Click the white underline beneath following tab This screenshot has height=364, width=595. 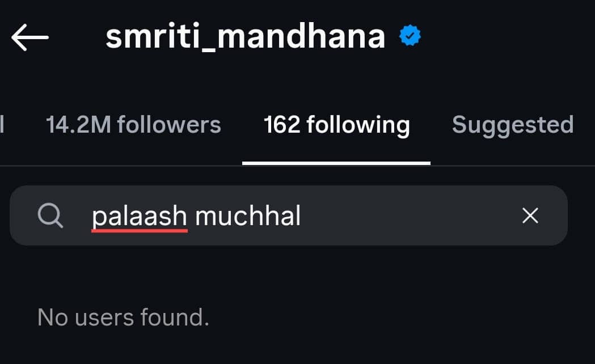pos(336,163)
